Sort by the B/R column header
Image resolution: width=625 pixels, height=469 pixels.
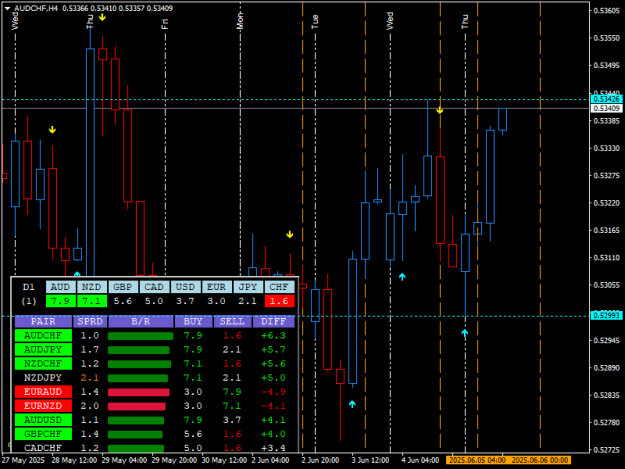click(x=141, y=321)
